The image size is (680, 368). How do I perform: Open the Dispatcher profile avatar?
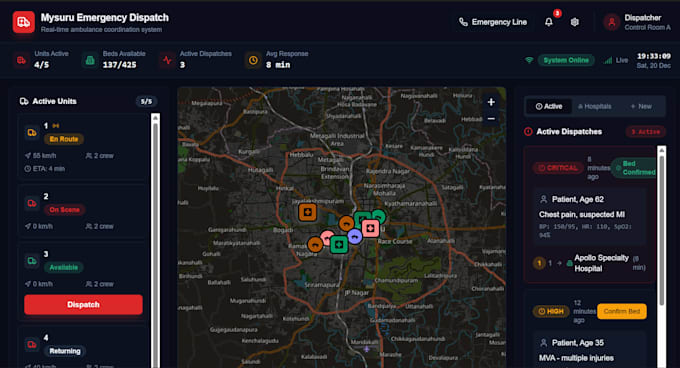click(612, 22)
